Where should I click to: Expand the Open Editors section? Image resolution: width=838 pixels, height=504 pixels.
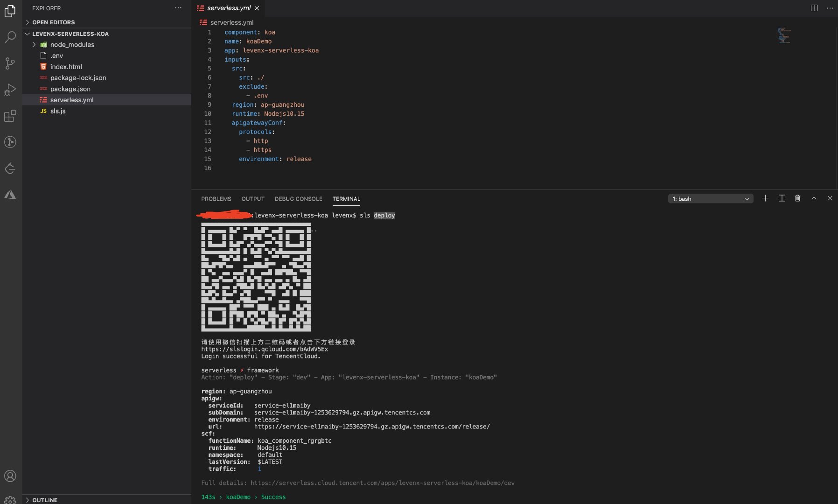coord(107,22)
